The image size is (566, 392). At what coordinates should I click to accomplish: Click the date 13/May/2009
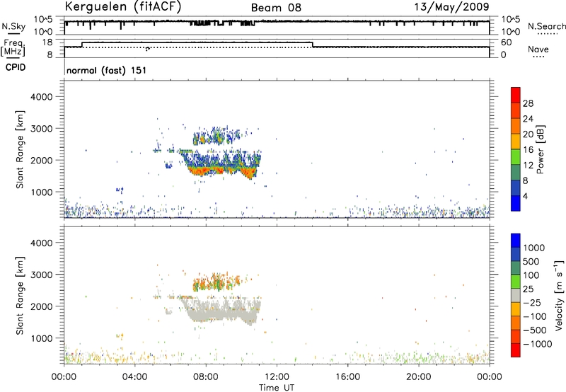tap(451, 6)
